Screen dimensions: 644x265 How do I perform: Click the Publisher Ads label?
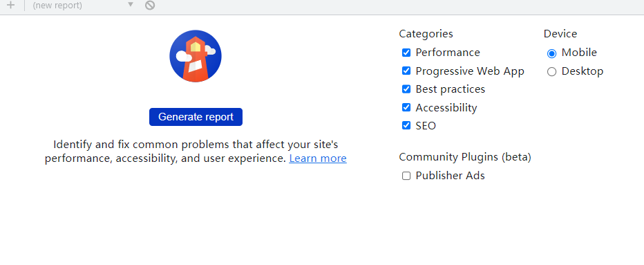(x=450, y=176)
